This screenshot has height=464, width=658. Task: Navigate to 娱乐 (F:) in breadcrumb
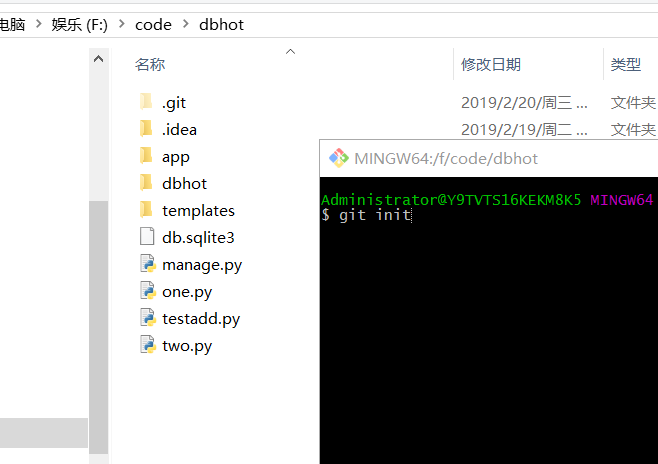click(x=79, y=25)
